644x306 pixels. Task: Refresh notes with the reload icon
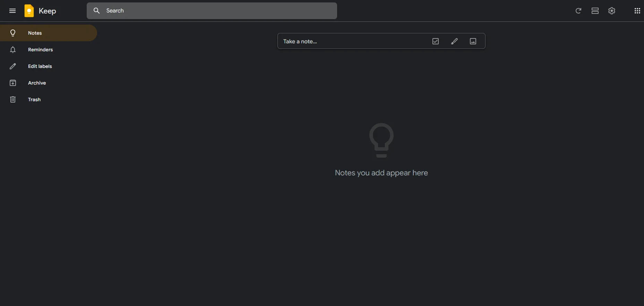click(578, 11)
